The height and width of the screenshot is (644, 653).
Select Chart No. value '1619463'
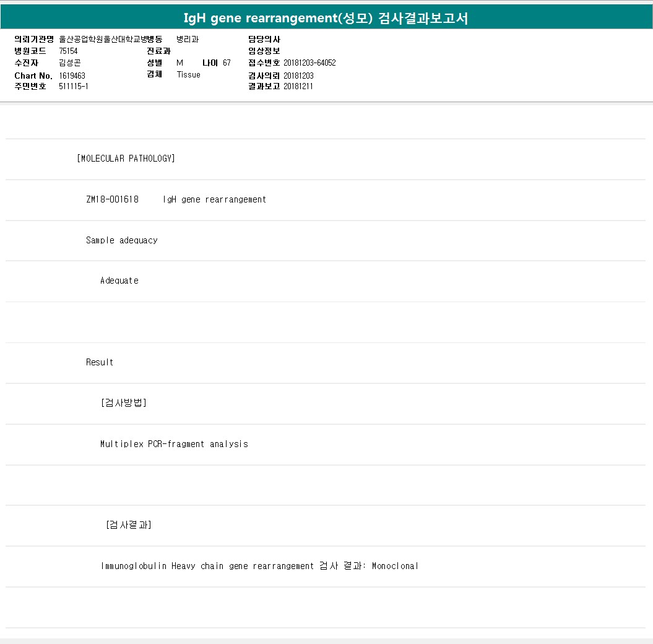pyautogui.click(x=72, y=76)
